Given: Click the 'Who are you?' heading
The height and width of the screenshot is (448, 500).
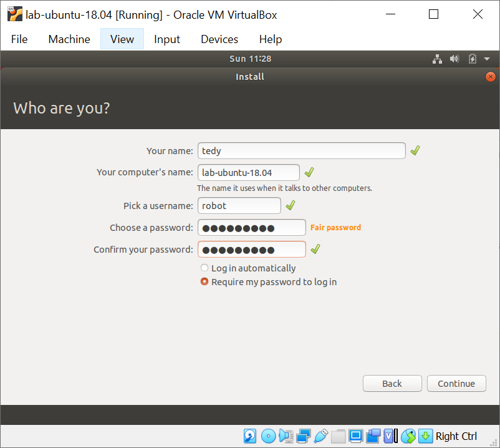Looking at the screenshot, I should click(62, 108).
